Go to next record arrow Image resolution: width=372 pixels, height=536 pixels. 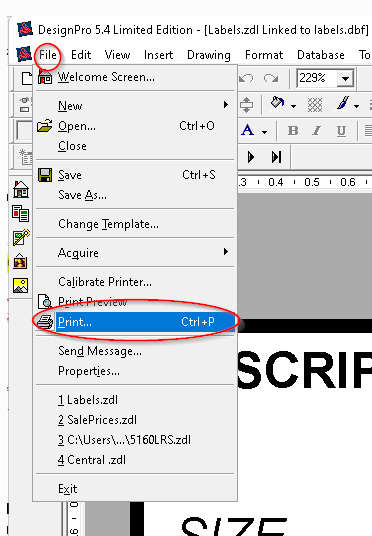tap(251, 157)
